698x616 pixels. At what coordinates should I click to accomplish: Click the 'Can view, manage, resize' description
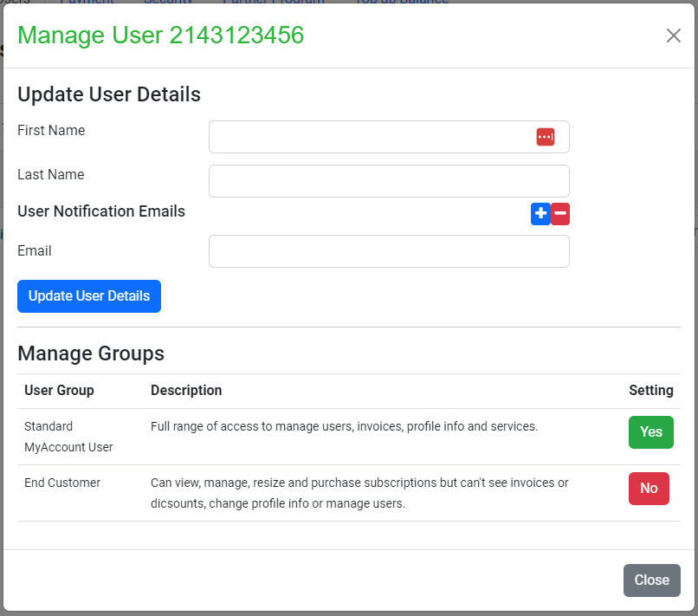[359, 493]
